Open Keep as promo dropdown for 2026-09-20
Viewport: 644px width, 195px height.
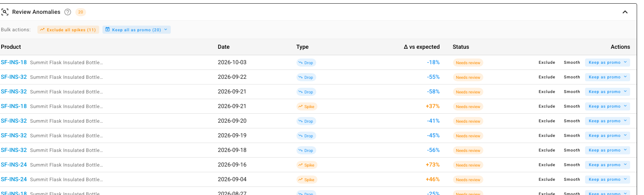click(x=607, y=121)
